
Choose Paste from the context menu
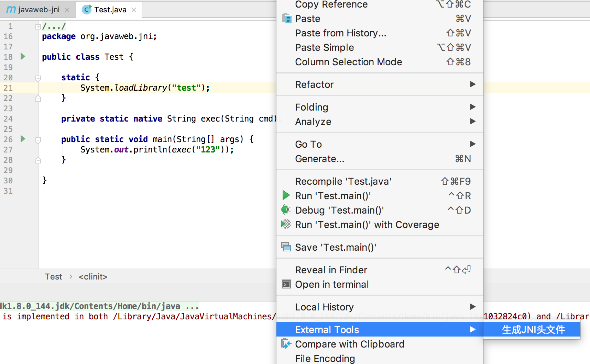[380, 19]
